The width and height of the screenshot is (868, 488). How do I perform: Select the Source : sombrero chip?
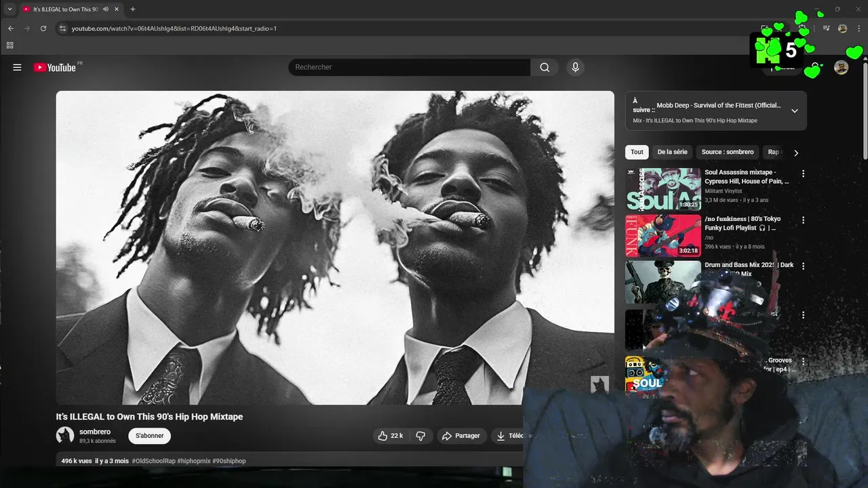[x=728, y=152]
